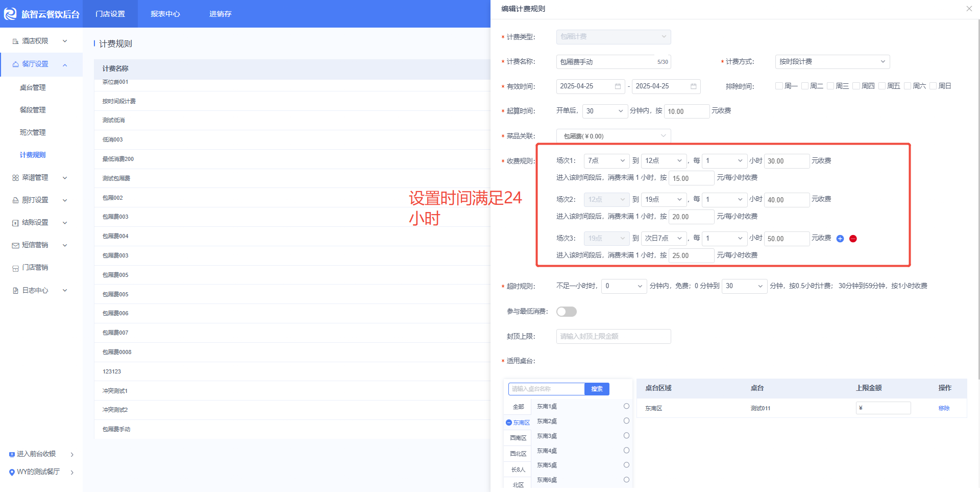Select the 冲突测试1 rule row

292,391
